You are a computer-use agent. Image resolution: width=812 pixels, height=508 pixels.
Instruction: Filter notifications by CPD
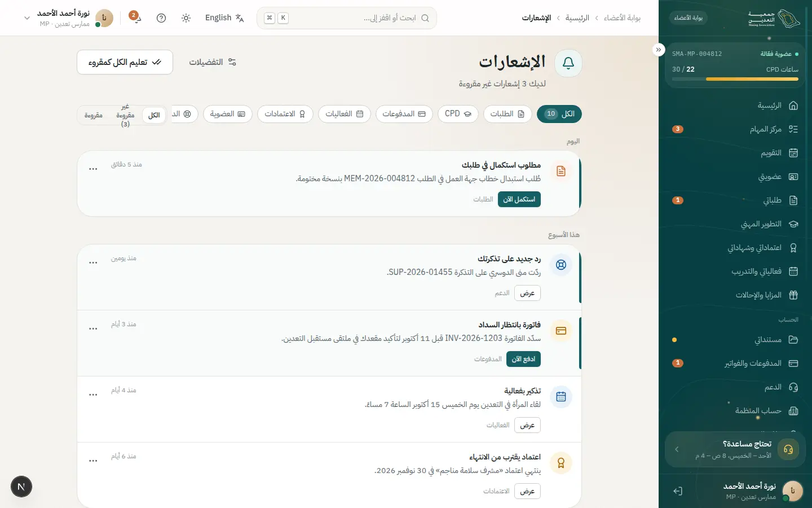pyautogui.click(x=458, y=113)
